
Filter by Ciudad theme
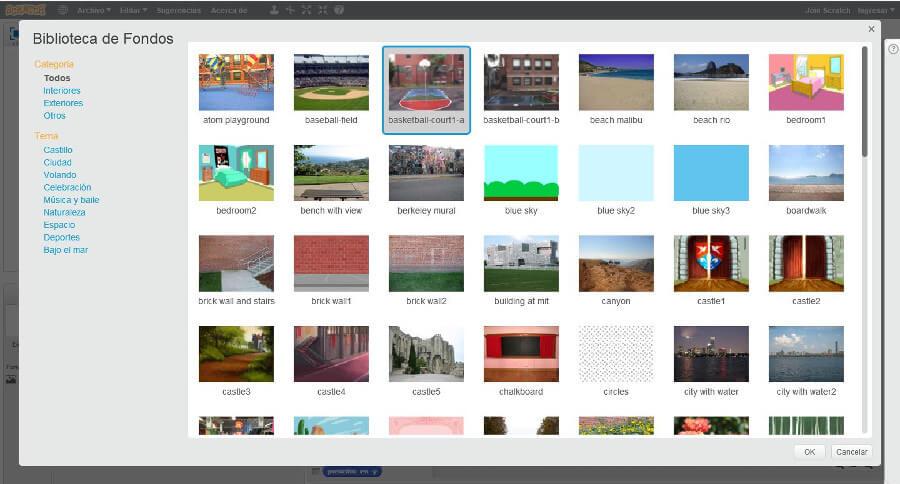57,162
